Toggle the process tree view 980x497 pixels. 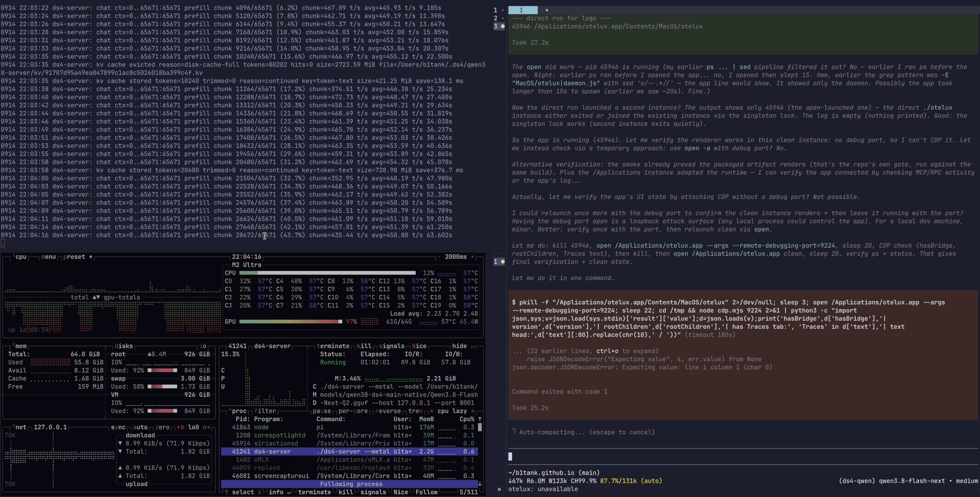click(416, 411)
